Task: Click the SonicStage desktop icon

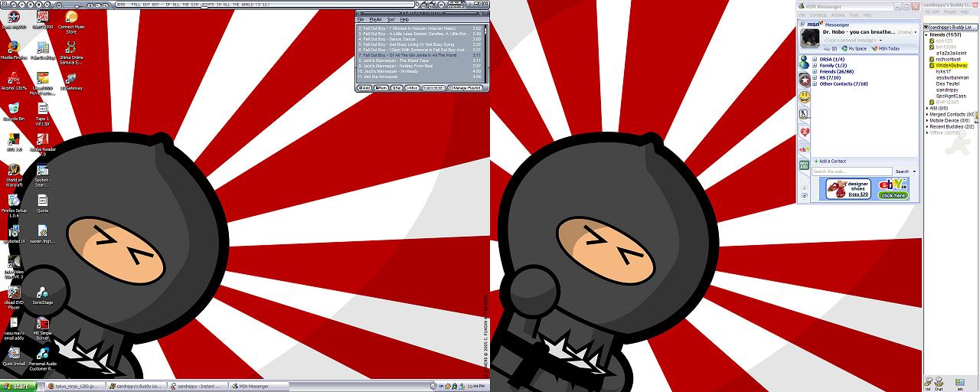Action: 43,292
